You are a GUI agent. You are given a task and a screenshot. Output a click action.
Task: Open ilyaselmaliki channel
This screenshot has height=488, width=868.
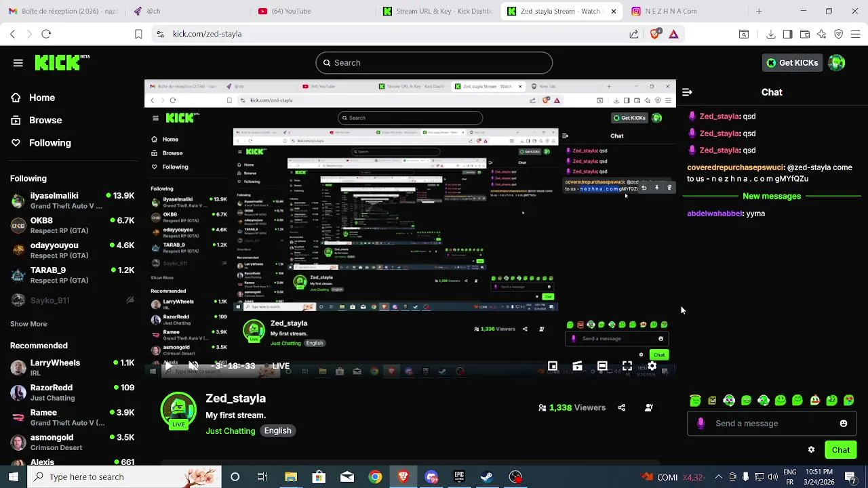tap(73, 201)
